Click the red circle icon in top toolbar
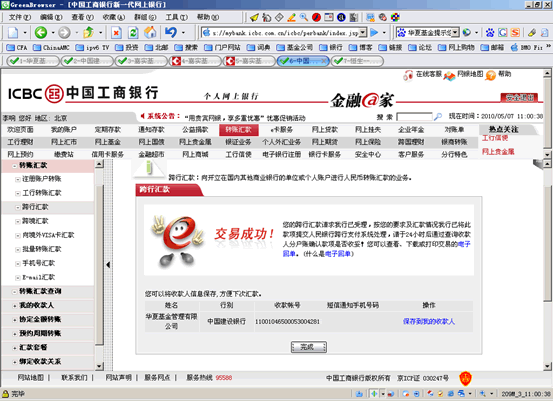 coord(316,17)
